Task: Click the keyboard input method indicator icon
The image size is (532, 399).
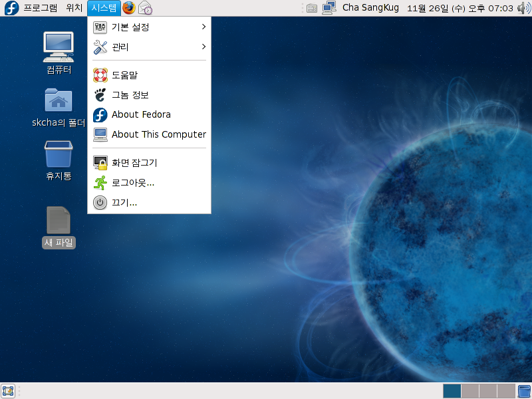Action: pos(312,8)
